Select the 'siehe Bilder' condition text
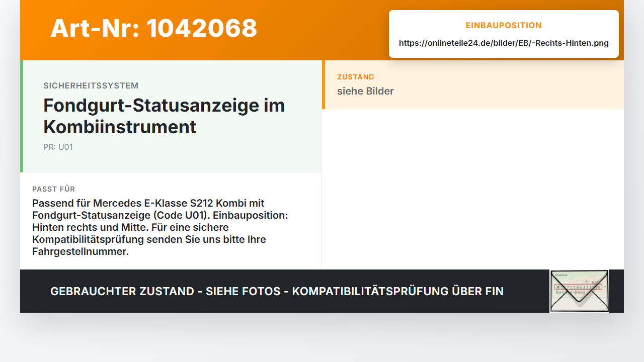644x362 pixels. [x=365, y=91]
